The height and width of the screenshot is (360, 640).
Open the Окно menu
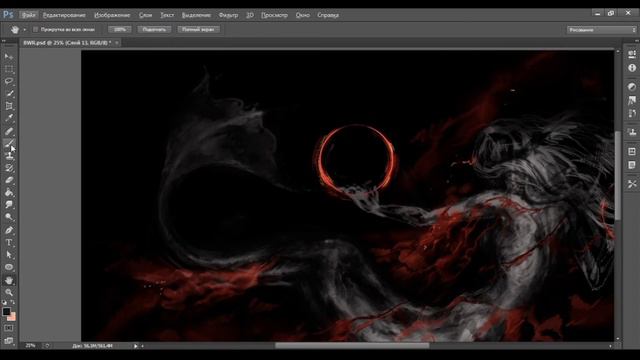(302, 15)
